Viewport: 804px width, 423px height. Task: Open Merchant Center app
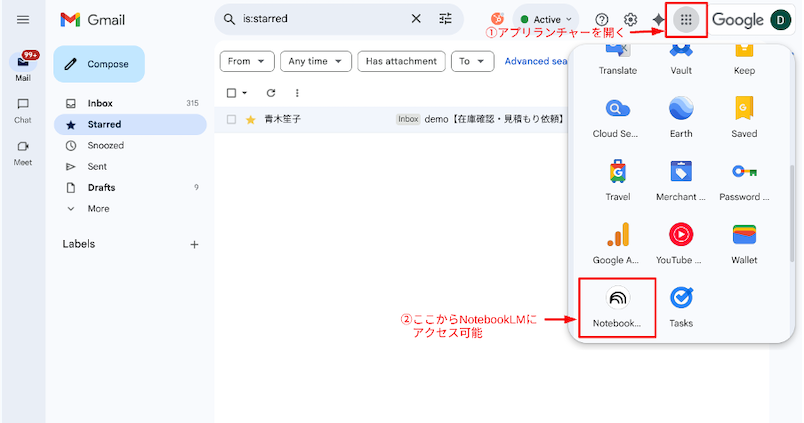point(681,180)
